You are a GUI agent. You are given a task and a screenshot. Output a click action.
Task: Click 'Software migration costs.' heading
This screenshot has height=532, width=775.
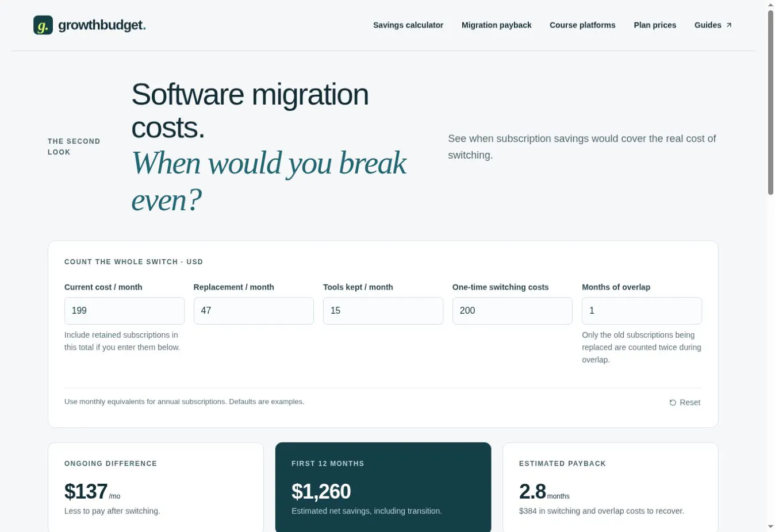tap(250, 111)
